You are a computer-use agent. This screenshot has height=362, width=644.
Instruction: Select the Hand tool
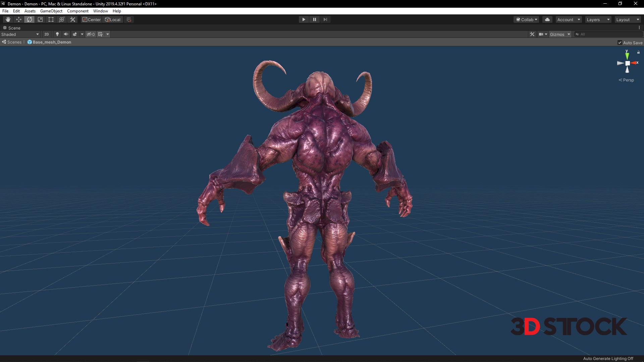(x=8, y=19)
